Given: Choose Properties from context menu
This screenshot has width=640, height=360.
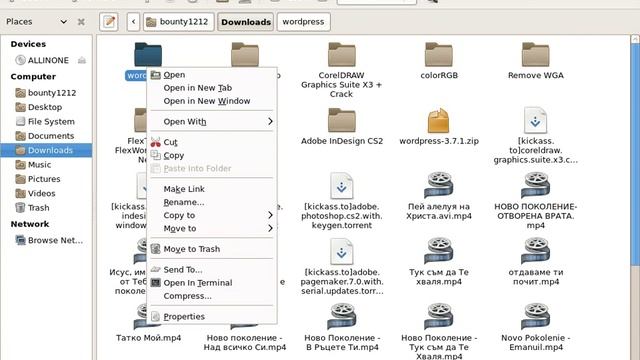Looking at the screenshot, I should pyautogui.click(x=212, y=316).
